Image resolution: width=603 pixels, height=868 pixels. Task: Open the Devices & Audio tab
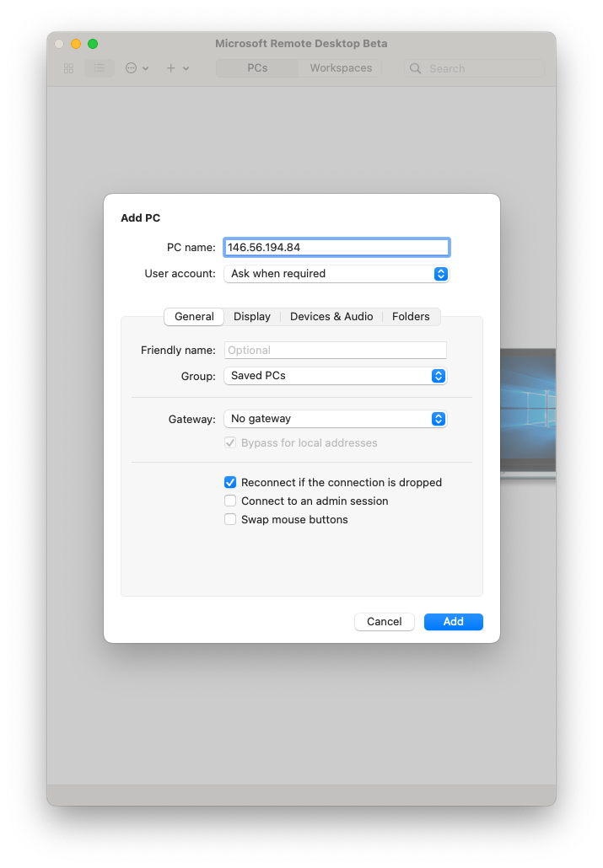tap(331, 317)
